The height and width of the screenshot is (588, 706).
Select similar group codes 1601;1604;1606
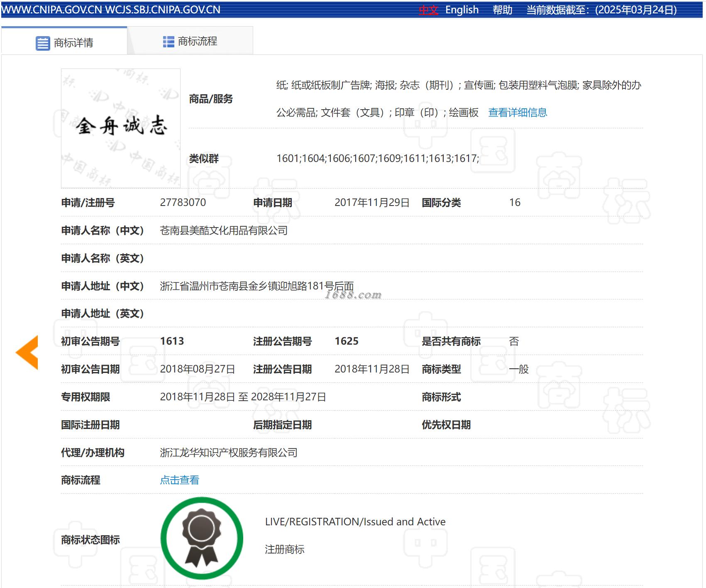[314, 159]
